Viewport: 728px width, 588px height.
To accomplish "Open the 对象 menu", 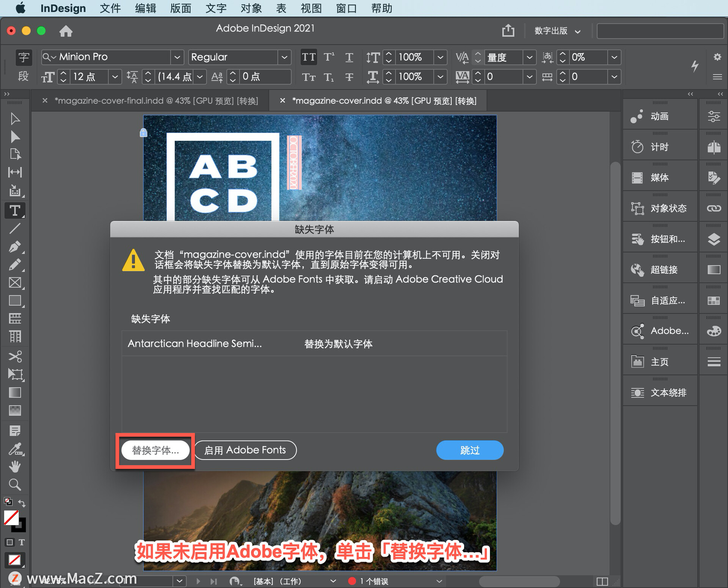I will point(251,8).
